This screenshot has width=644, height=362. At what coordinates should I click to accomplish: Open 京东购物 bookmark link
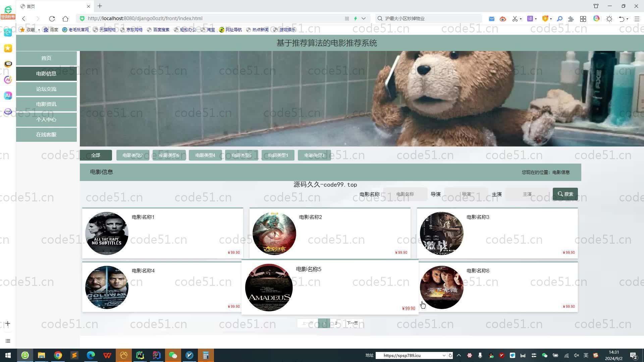(131, 30)
